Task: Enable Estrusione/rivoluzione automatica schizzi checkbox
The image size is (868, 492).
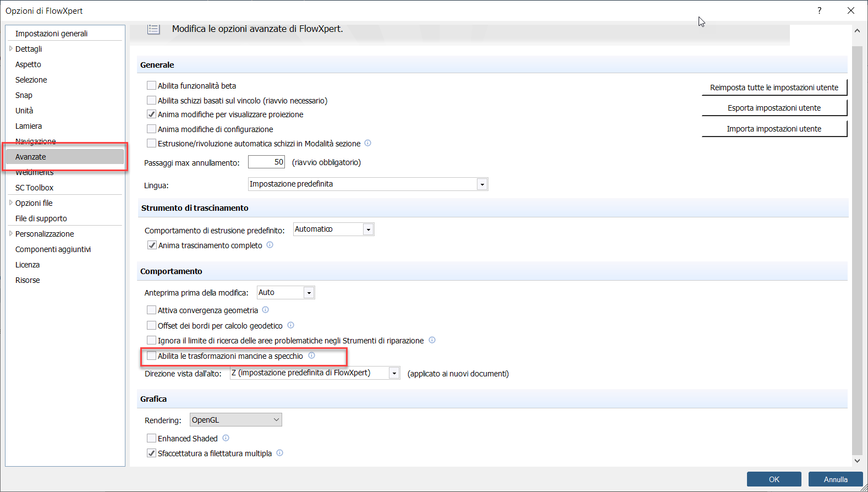Action: click(x=151, y=143)
